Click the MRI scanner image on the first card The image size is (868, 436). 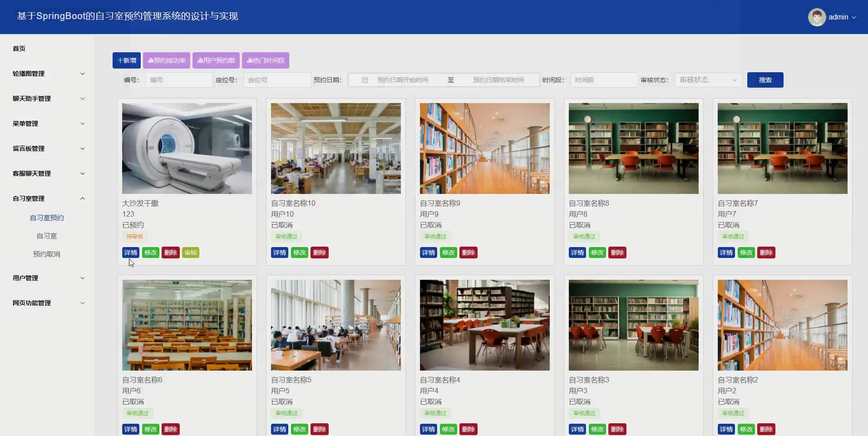pos(187,149)
